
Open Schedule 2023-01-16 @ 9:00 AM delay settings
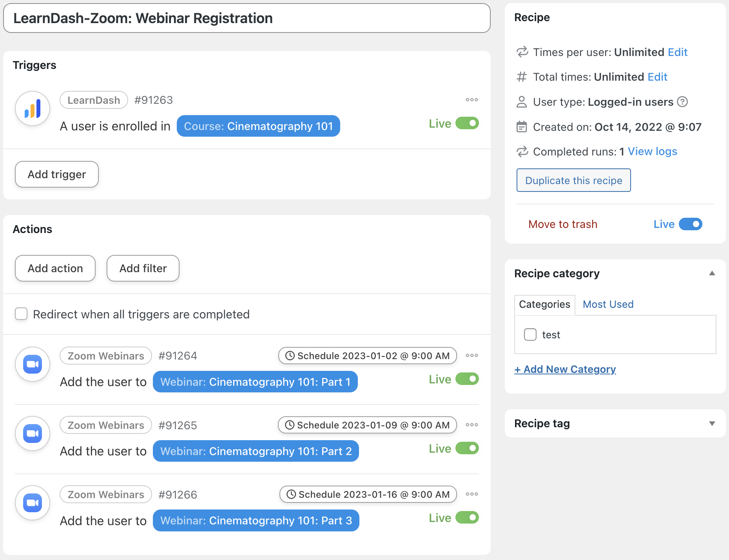pos(368,494)
